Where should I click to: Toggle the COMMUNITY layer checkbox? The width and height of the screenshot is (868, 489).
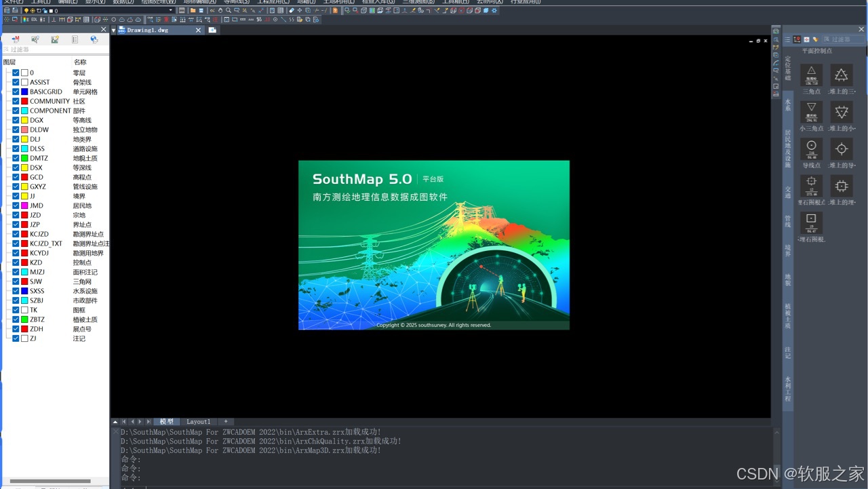pyautogui.click(x=16, y=101)
